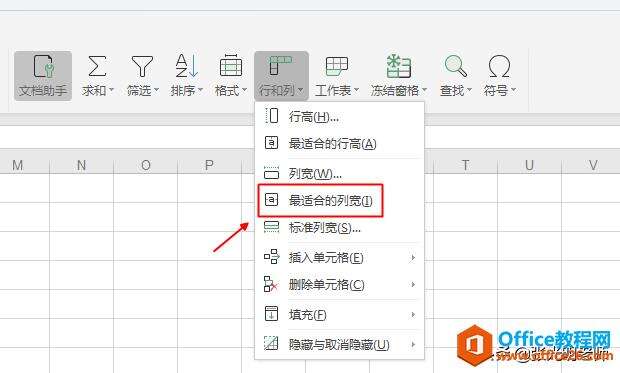Select 标准列宽(S)... menu entry
The height and width of the screenshot is (373, 620).
pyautogui.click(x=340, y=228)
